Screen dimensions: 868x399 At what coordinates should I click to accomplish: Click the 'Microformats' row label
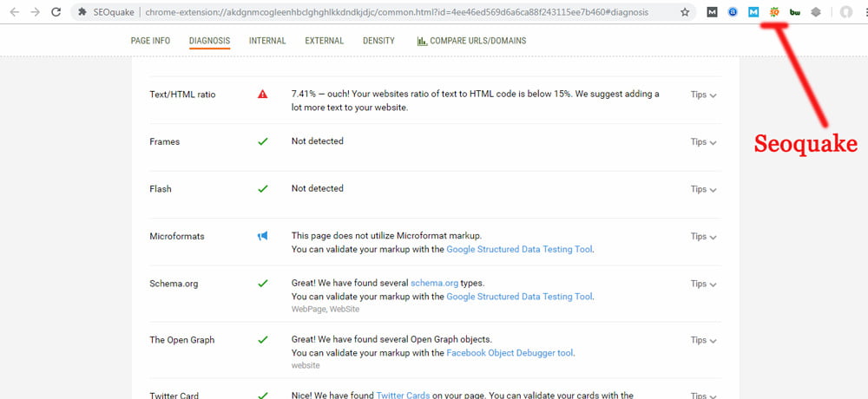point(177,236)
